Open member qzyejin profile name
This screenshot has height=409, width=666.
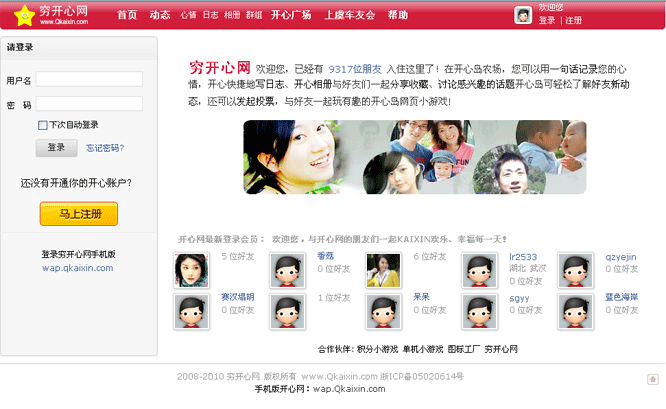(621, 257)
